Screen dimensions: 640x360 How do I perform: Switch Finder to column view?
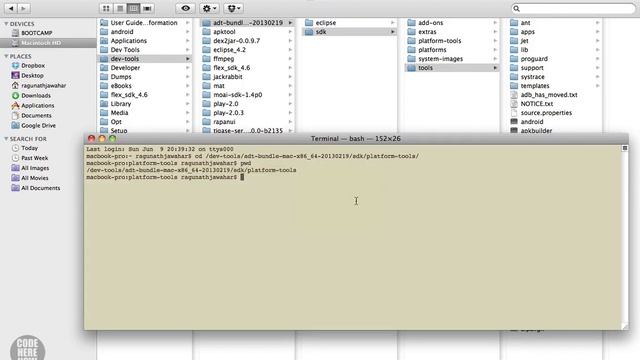point(133,8)
